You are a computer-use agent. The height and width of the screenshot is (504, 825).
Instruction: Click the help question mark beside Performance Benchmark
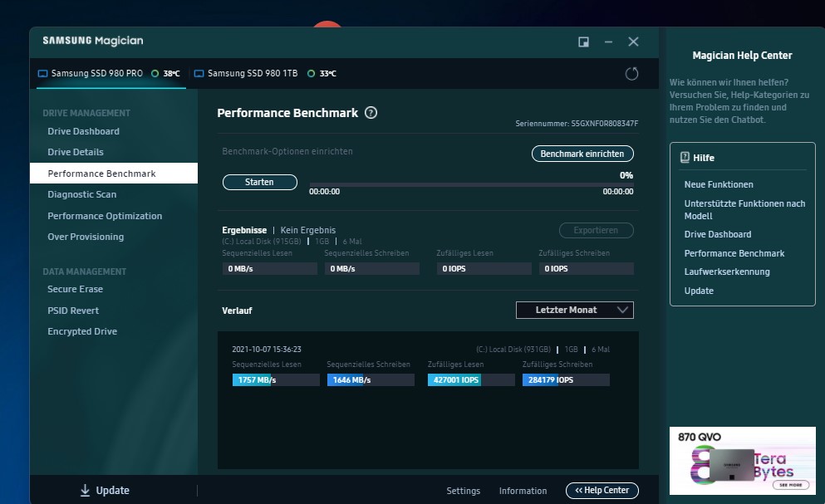click(x=371, y=113)
